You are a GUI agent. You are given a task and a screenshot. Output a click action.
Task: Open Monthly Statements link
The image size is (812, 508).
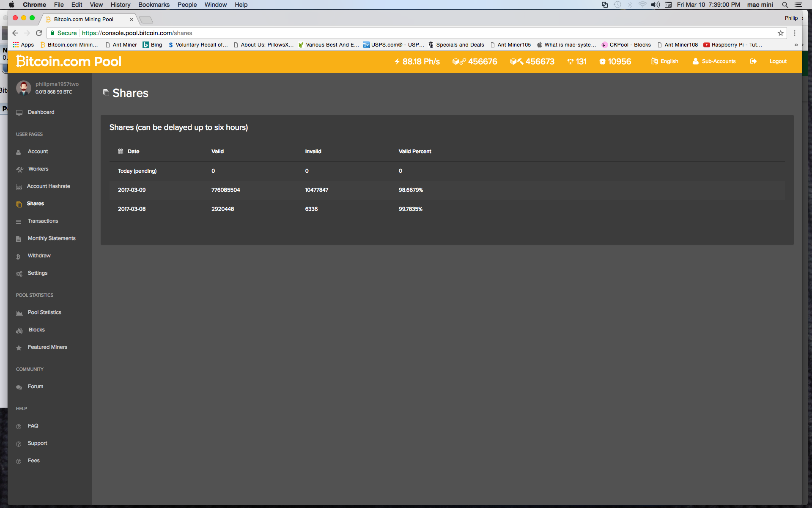click(x=52, y=238)
